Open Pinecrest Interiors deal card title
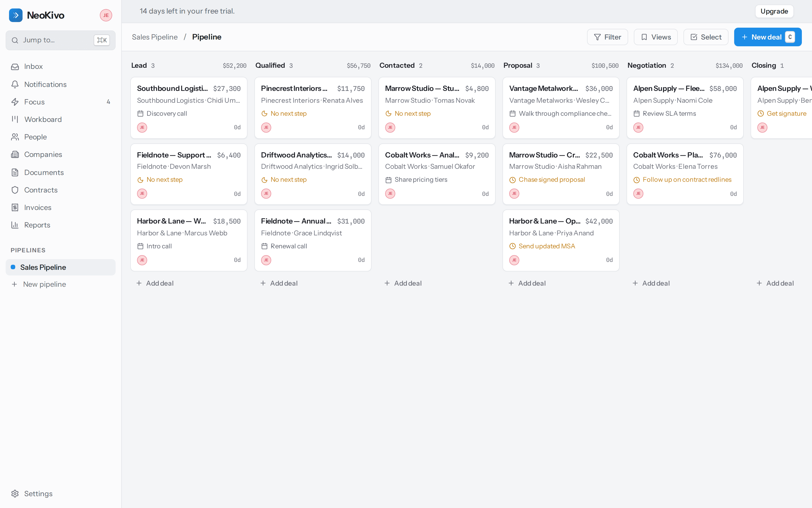 [294, 88]
